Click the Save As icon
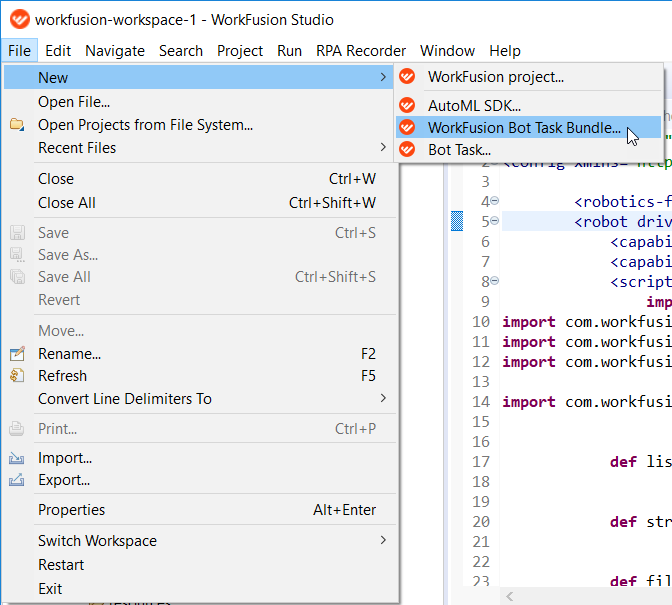672x605 pixels. [x=17, y=255]
